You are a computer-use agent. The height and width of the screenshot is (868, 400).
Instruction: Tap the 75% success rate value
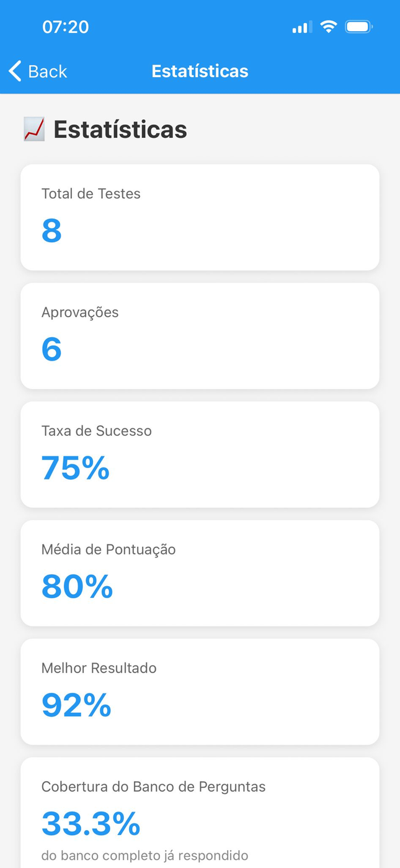coord(76,468)
